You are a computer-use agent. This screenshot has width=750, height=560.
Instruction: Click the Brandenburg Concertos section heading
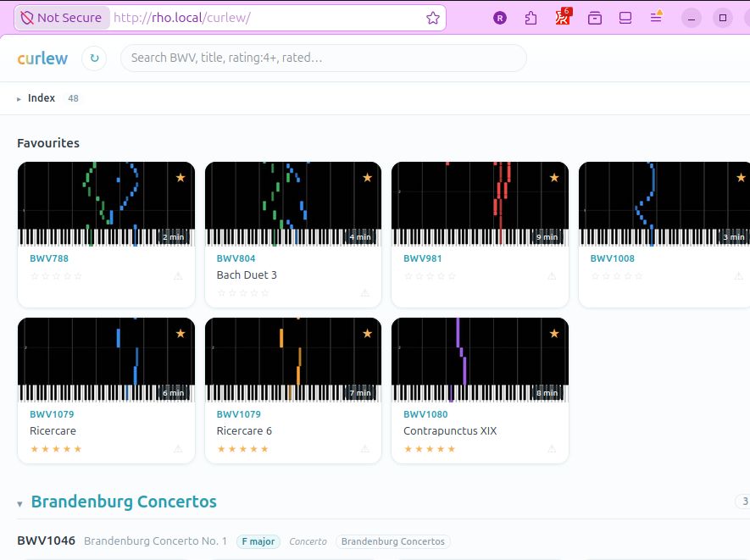point(124,502)
